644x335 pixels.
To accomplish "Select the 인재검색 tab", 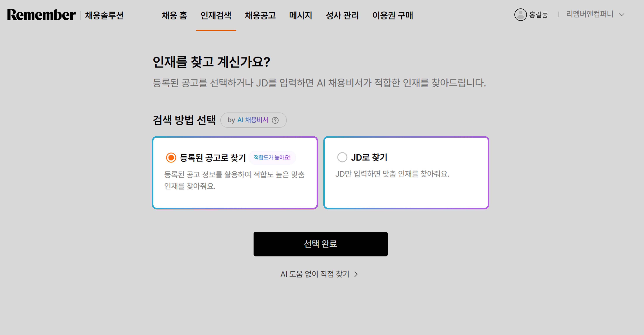I will (x=216, y=15).
